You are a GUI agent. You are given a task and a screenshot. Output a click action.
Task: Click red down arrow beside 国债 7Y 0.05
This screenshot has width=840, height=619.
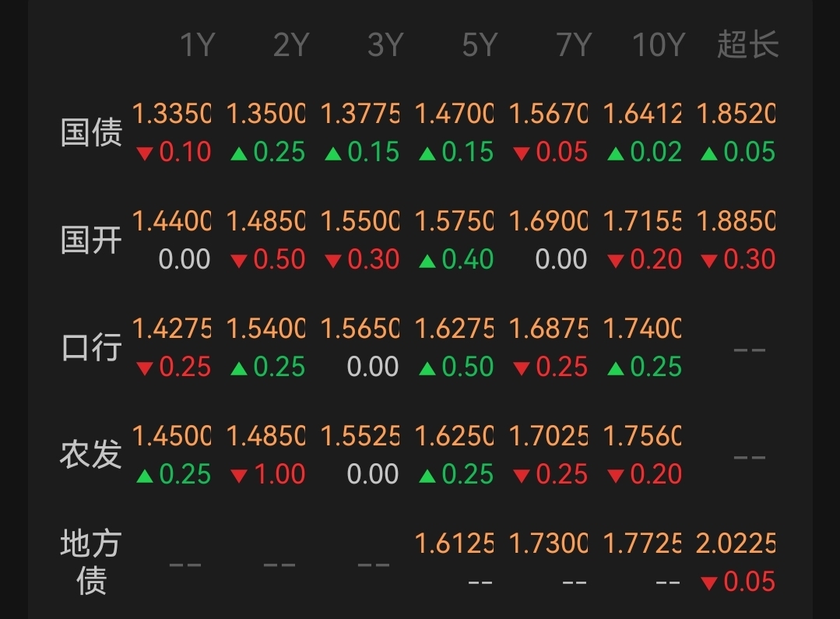pos(522,154)
